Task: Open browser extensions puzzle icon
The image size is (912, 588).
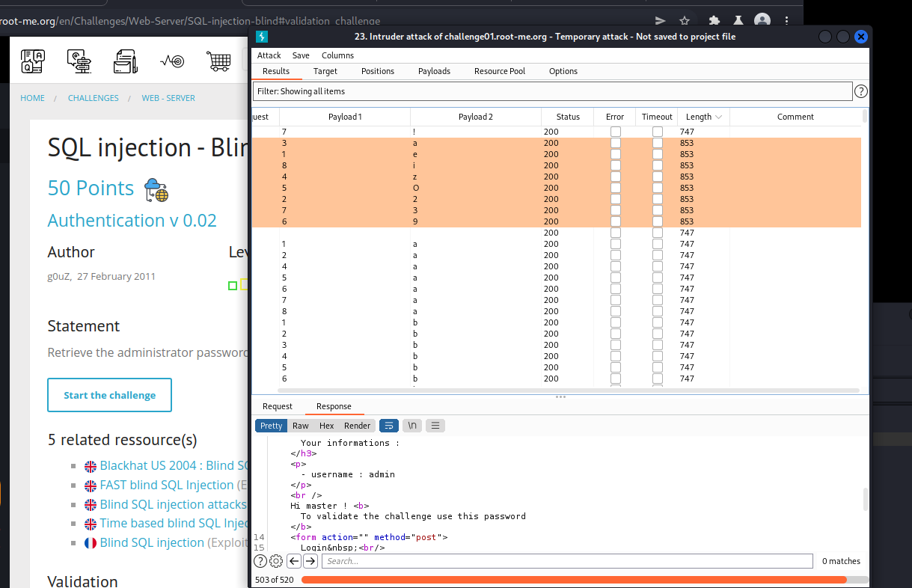Action: [714, 21]
